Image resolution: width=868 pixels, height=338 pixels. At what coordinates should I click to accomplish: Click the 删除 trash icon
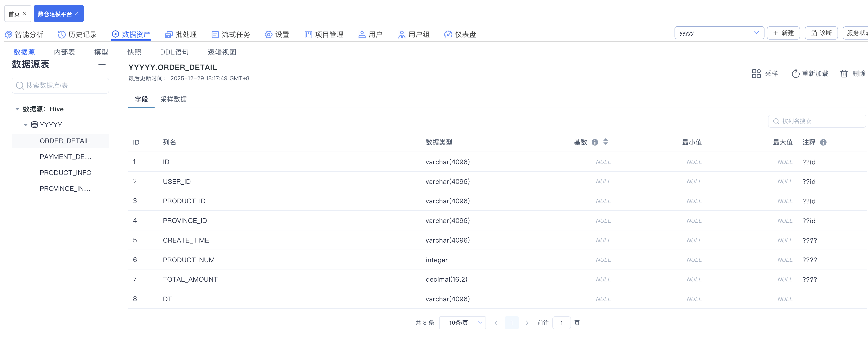click(844, 73)
